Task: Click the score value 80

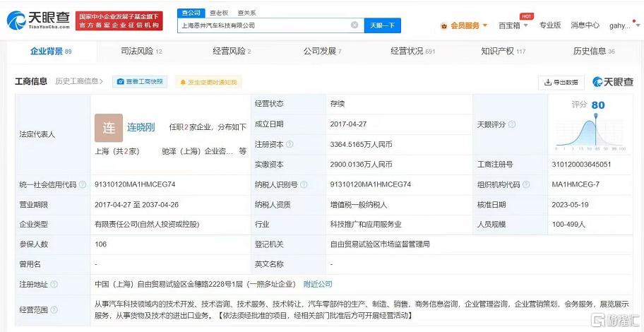Action: click(x=598, y=105)
